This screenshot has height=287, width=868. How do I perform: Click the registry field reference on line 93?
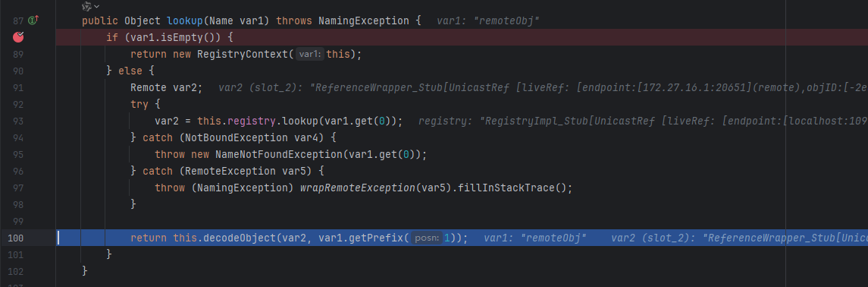[x=252, y=121]
